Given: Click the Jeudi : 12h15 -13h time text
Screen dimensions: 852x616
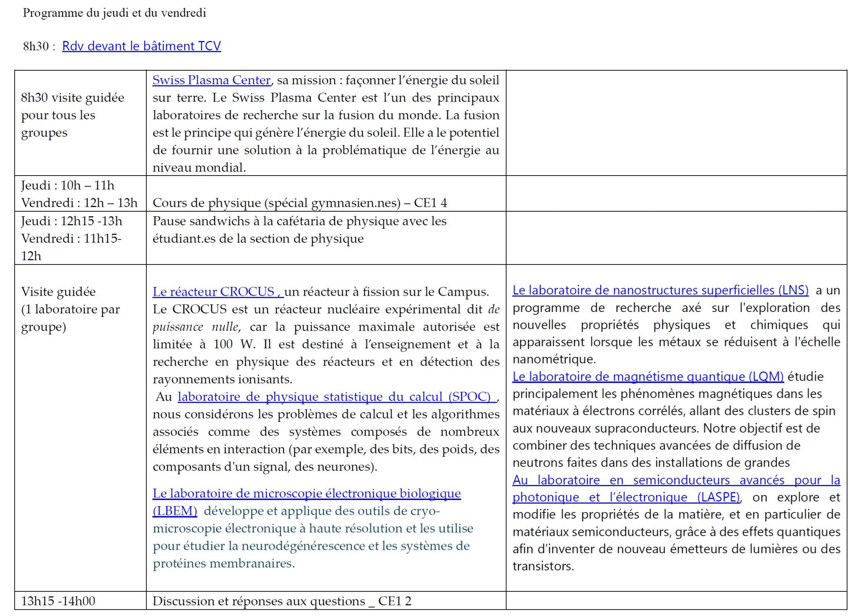Looking at the screenshot, I should tap(72, 221).
